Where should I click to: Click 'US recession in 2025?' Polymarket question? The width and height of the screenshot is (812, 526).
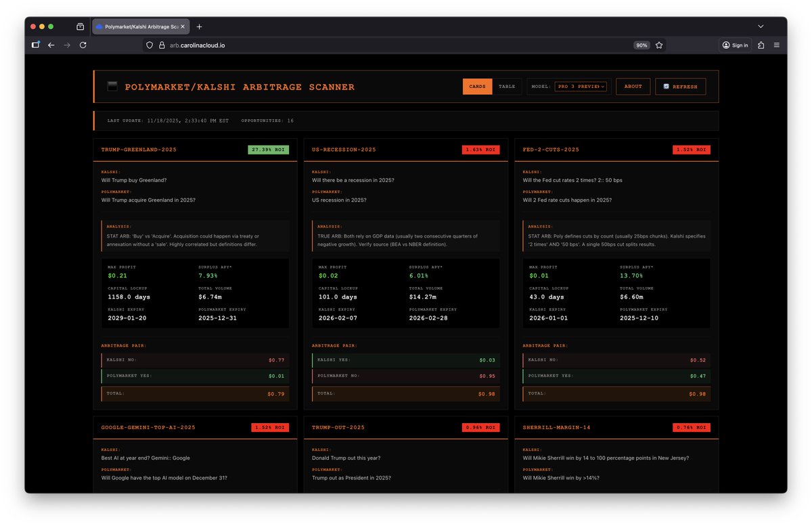click(x=339, y=200)
